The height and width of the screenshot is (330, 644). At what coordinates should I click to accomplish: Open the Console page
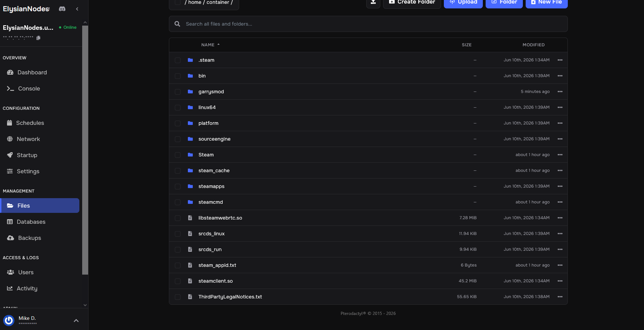(40, 88)
